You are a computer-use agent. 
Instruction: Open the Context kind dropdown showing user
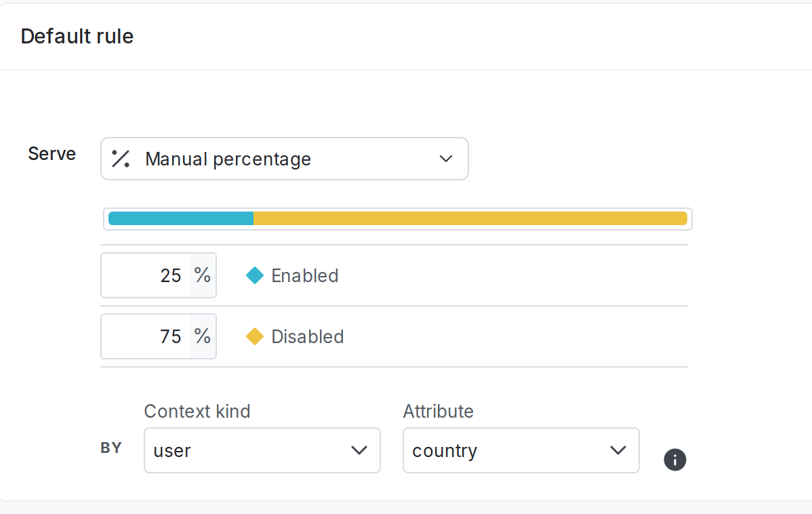click(262, 450)
